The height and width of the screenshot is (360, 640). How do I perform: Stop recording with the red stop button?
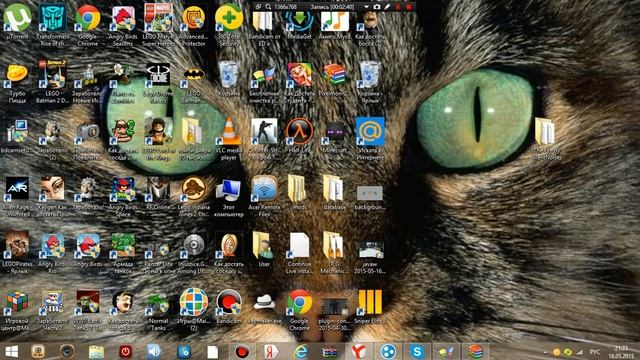click(x=409, y=7)
